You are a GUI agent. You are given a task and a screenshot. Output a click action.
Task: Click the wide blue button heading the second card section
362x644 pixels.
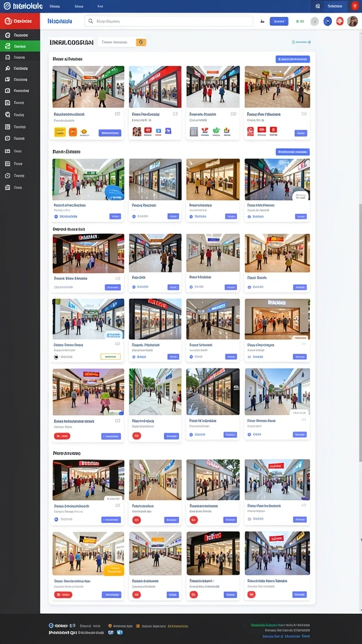293,152
